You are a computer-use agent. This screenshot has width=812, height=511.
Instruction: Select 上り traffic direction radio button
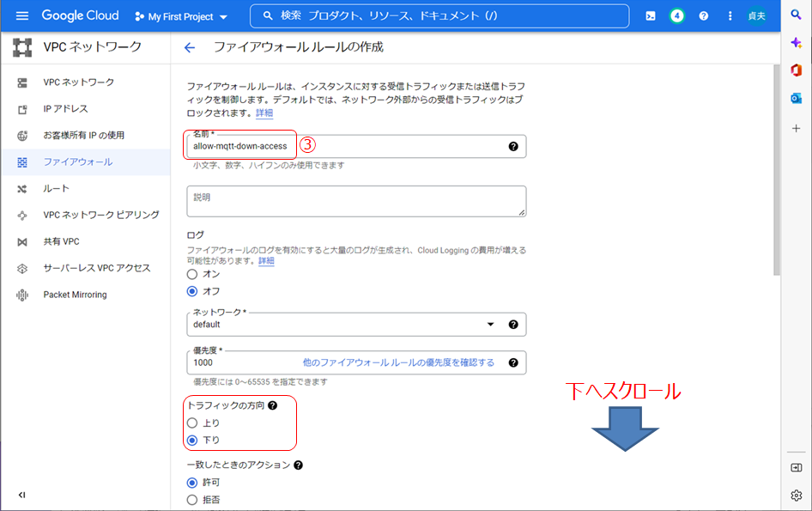coord(192,423)
